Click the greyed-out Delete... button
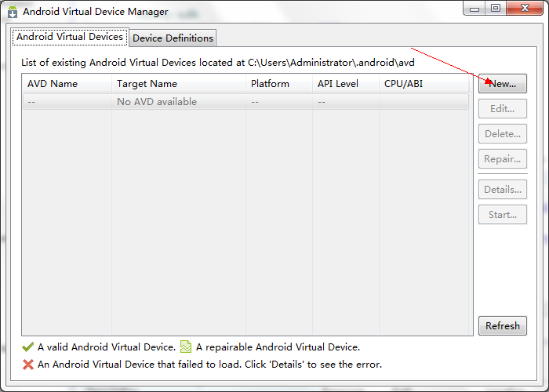549x392 pixels. 503,134
